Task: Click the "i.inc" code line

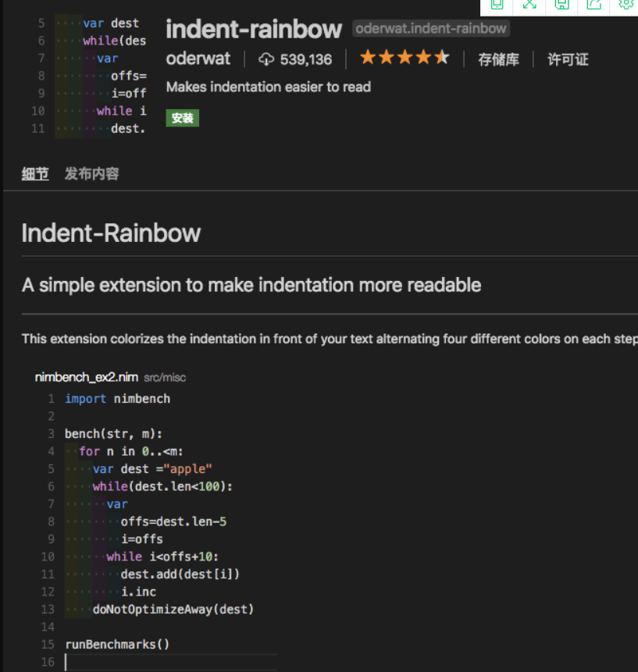Action: click(x=138, y=592)
